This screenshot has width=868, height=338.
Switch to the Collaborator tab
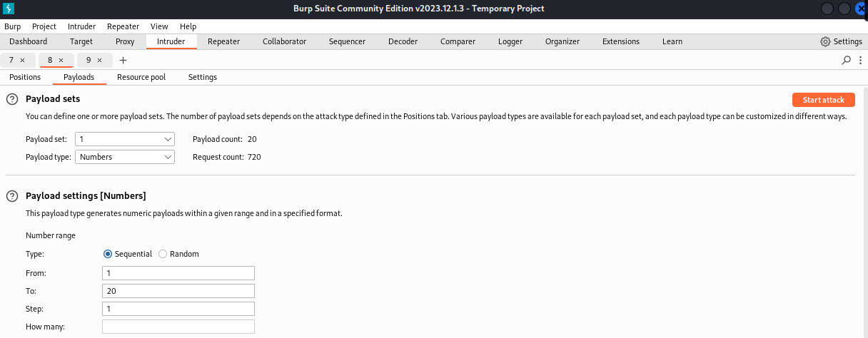(x=284, y=41)
